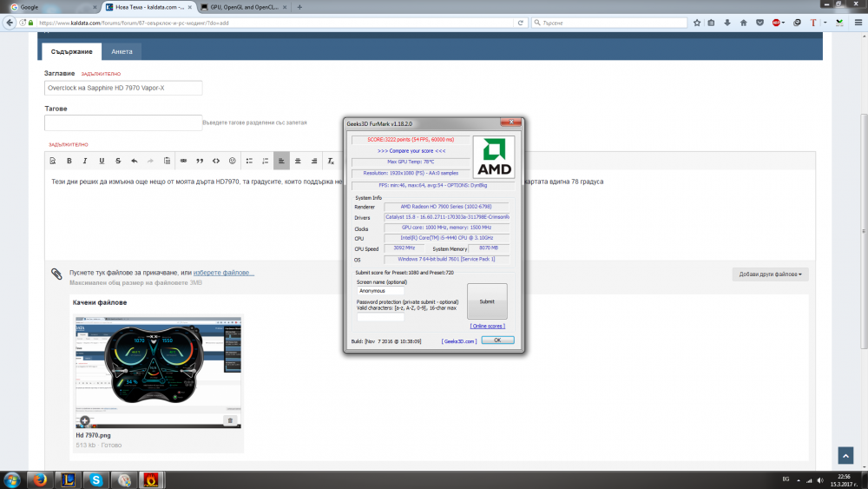This screenshot has width=868, height=489.
Task: Open a new browser tab
Action: [299, 7]
